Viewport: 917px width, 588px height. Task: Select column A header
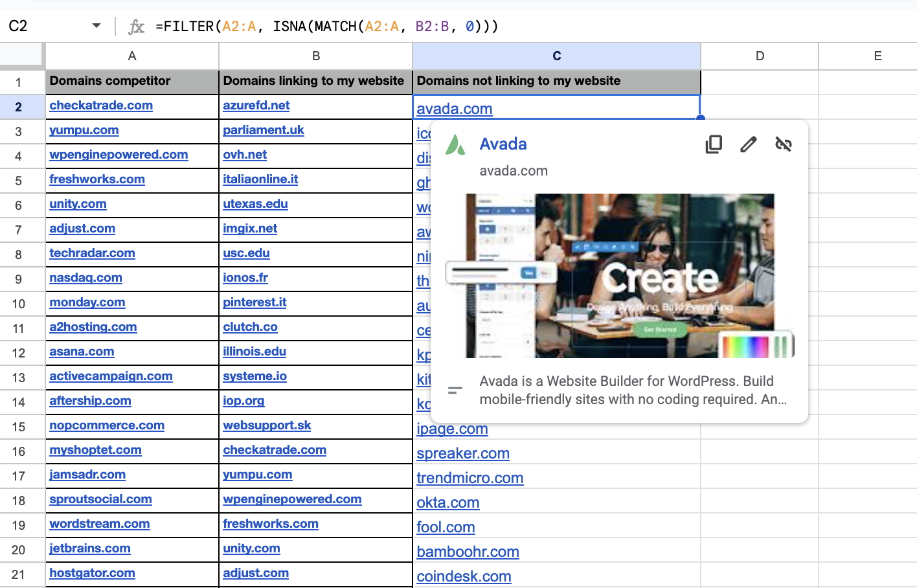pos(132,56)
